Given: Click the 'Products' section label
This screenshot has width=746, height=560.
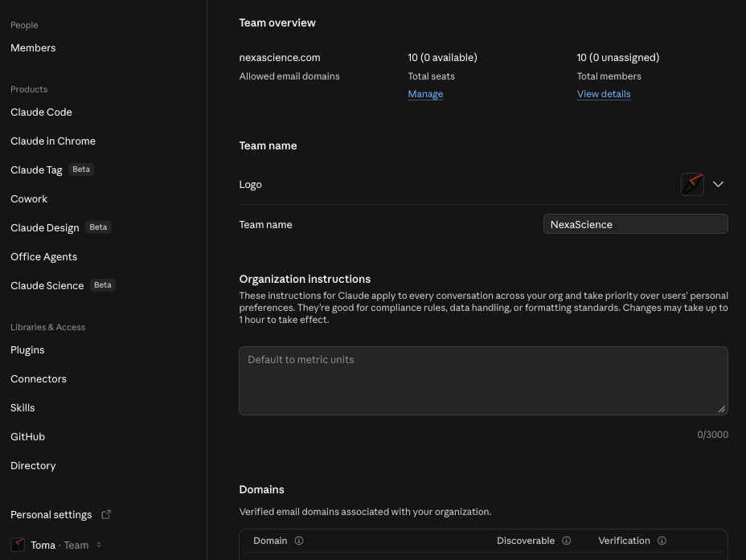Looking at the screenshot, I should (x=29, y=89).
